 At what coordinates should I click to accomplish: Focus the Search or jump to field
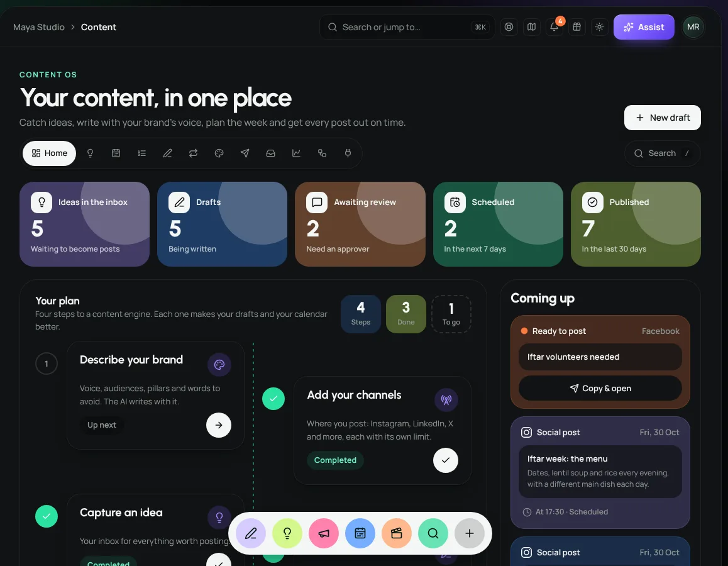(407, 27)
